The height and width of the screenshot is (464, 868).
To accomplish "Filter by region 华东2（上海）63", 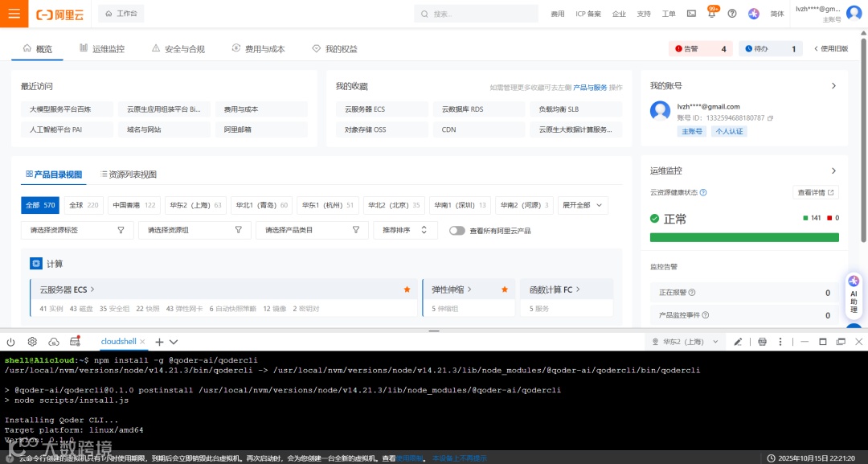I will click(195, 205).
